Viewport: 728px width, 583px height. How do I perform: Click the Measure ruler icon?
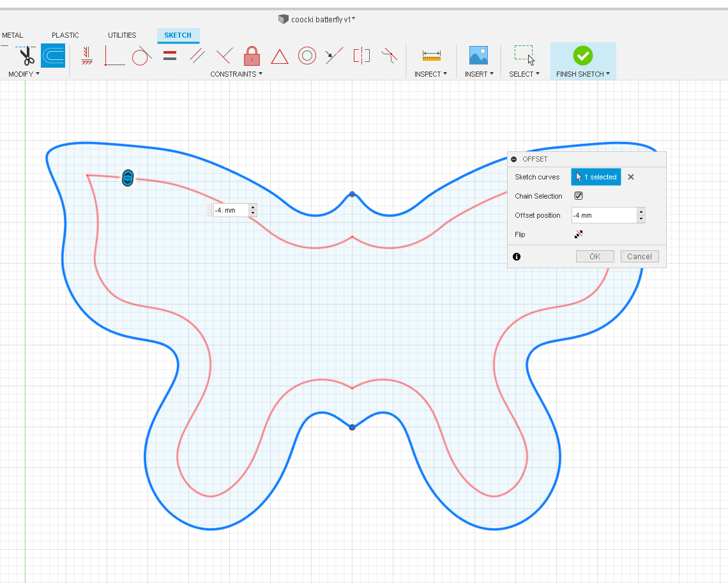pos(431,56)
